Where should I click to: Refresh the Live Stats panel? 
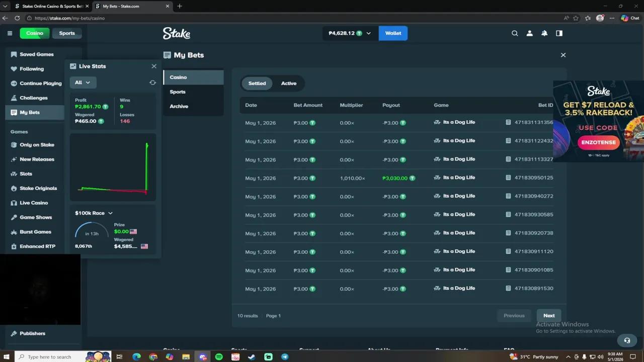(152, 82)
